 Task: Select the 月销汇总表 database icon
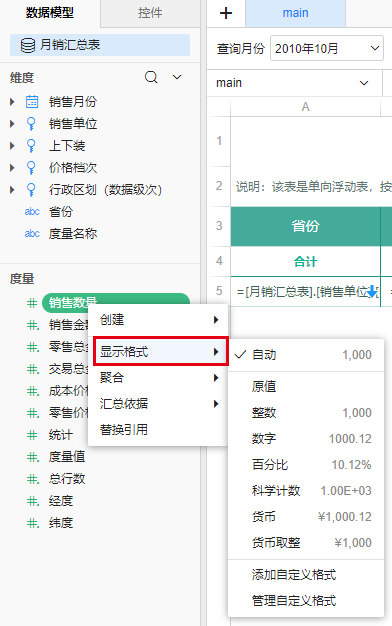pos(28,45)
